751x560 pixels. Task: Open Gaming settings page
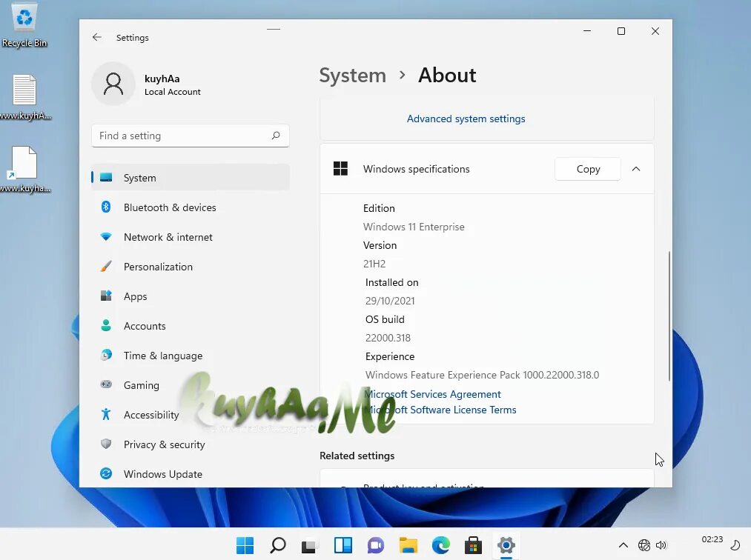[190, 385]
